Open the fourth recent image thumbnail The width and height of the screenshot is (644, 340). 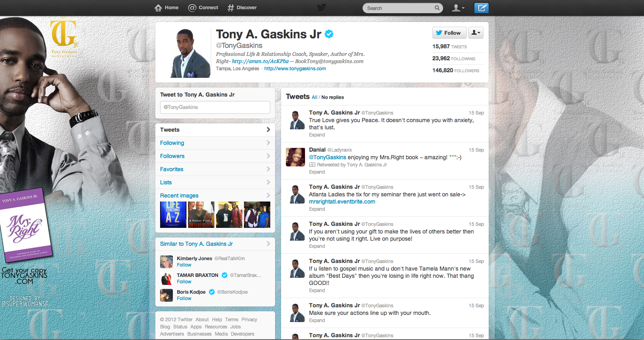(257, 215)
